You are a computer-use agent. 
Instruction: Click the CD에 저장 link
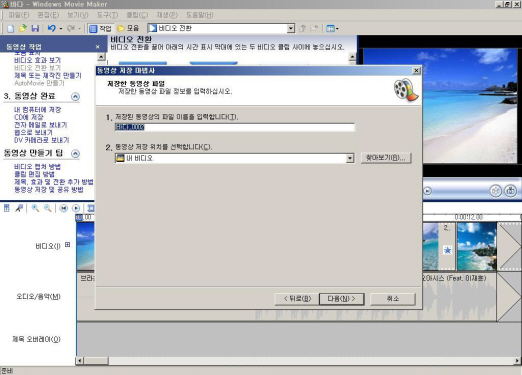[29, 117]
